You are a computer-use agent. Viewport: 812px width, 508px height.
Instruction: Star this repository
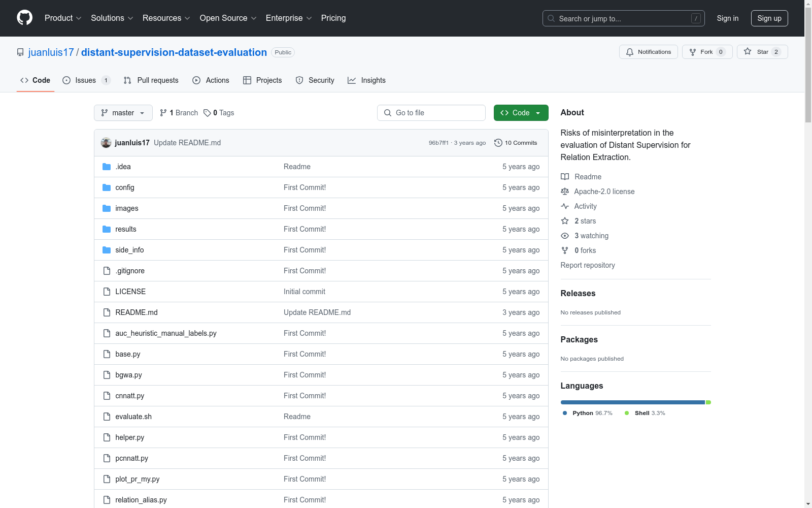(762, 52)
